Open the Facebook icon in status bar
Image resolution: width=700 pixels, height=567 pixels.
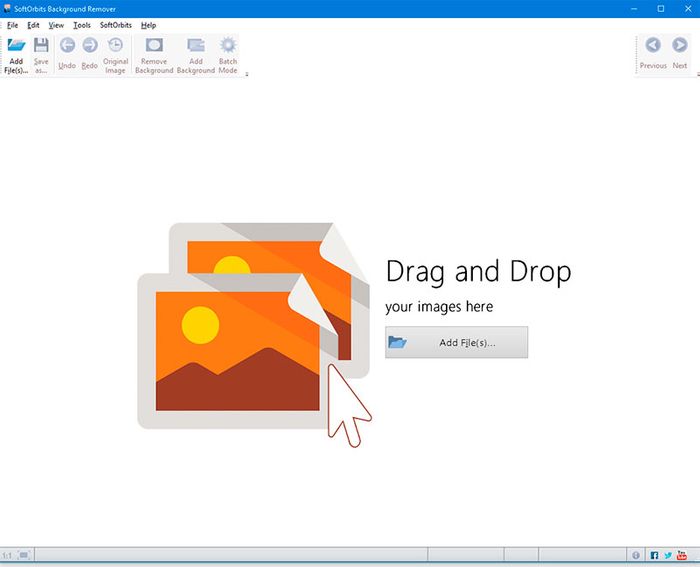pos(655,555)
